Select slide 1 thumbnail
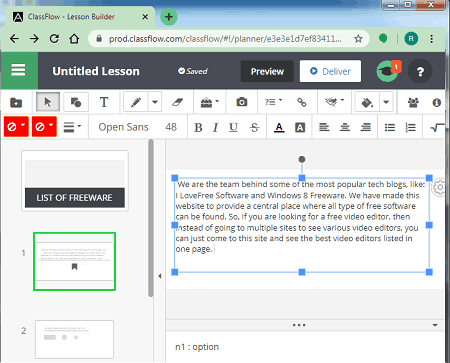450x363 pixels. (74, 261)
